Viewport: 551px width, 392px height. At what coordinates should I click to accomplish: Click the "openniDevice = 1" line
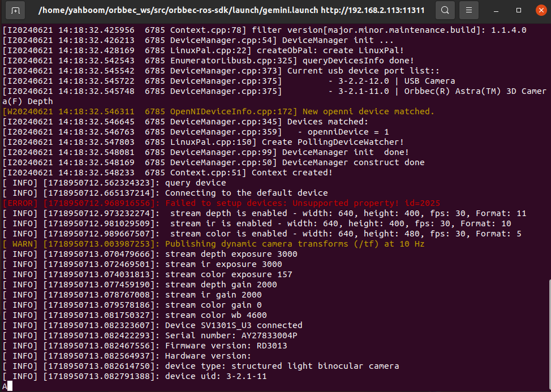[x=196, y=132]
